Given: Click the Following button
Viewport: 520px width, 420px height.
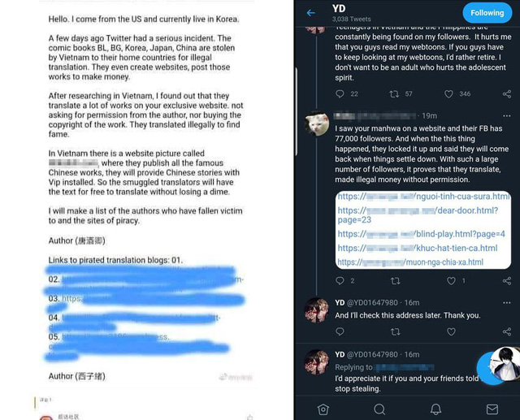Looking at the screenshot, I should [487, 13].
